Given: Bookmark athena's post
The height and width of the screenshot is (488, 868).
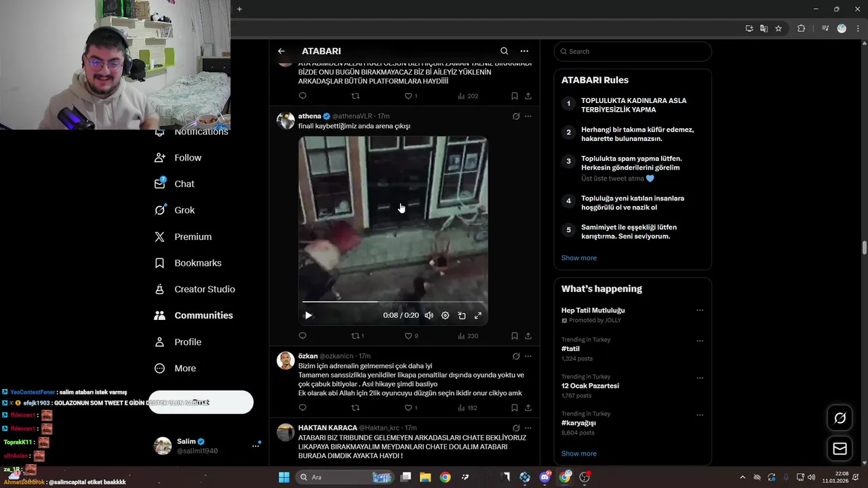Looking at the screenshot, I should pos(515,335).
